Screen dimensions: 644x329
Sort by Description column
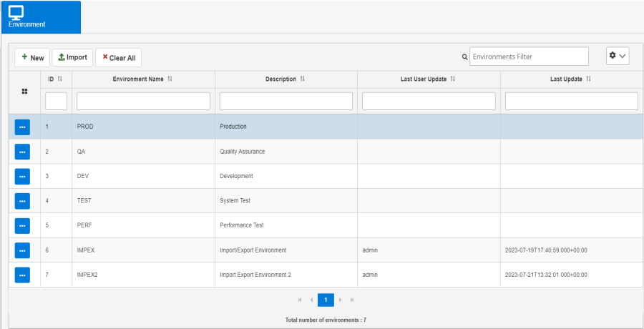[303, 79]
